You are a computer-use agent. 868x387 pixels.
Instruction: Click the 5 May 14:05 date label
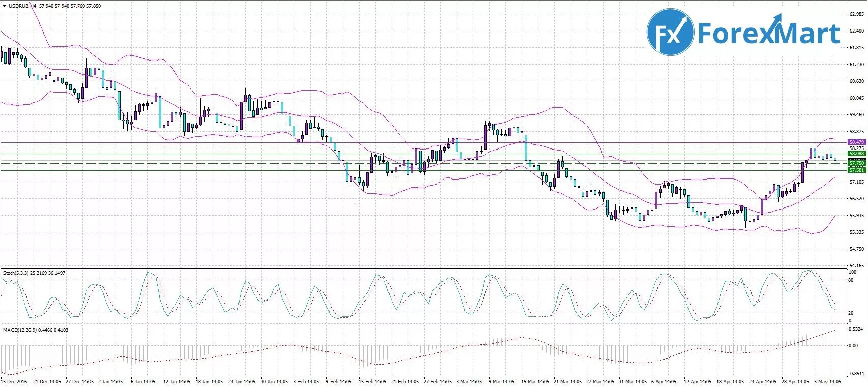point(827,381)
